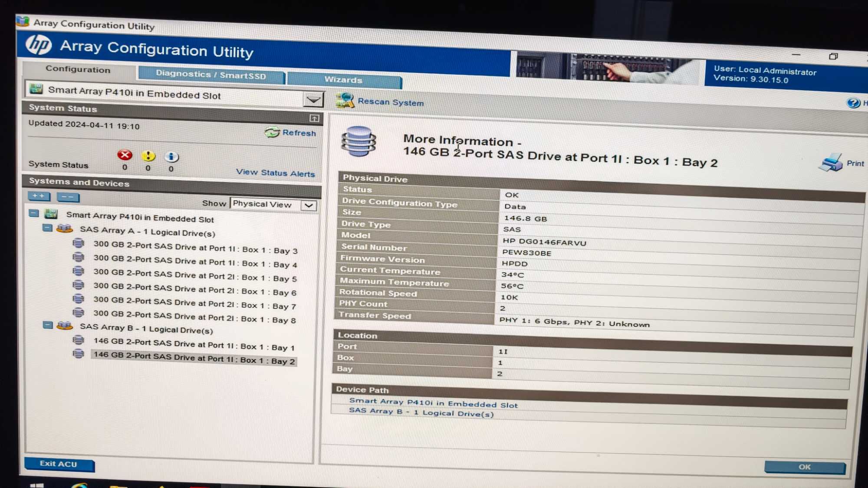
Task: Open the Windows Start button
Action: [37, 485]
